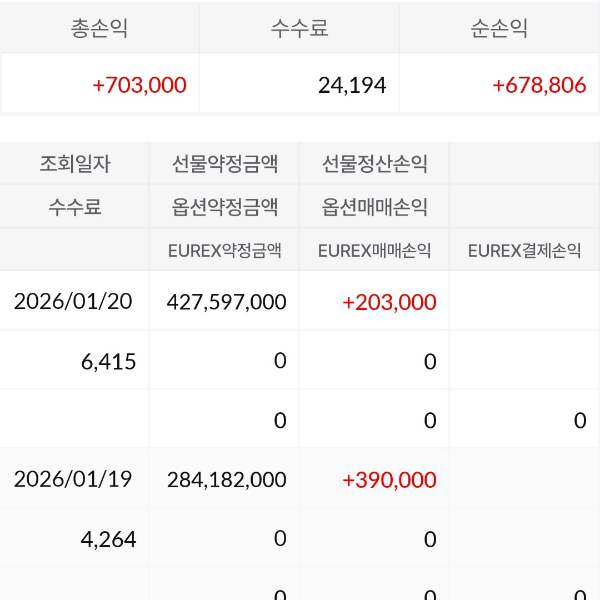
Task: Select the EUREX결제손익 header cell
Action: [524, 250]
